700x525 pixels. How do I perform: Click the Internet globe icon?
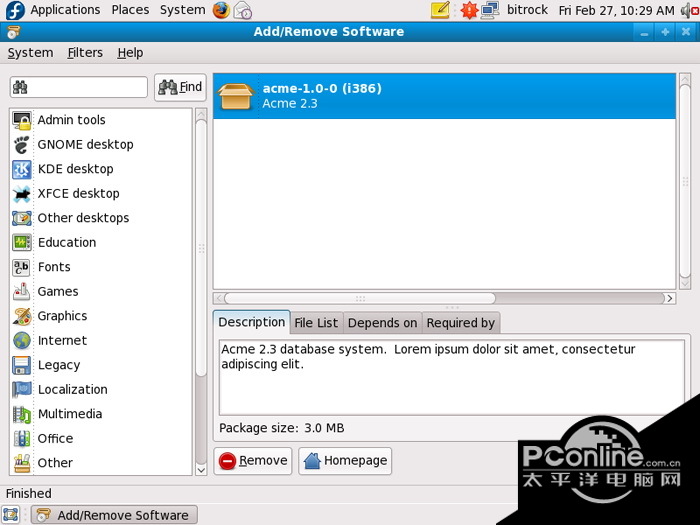pyautogui.click(x=21, y=341)
